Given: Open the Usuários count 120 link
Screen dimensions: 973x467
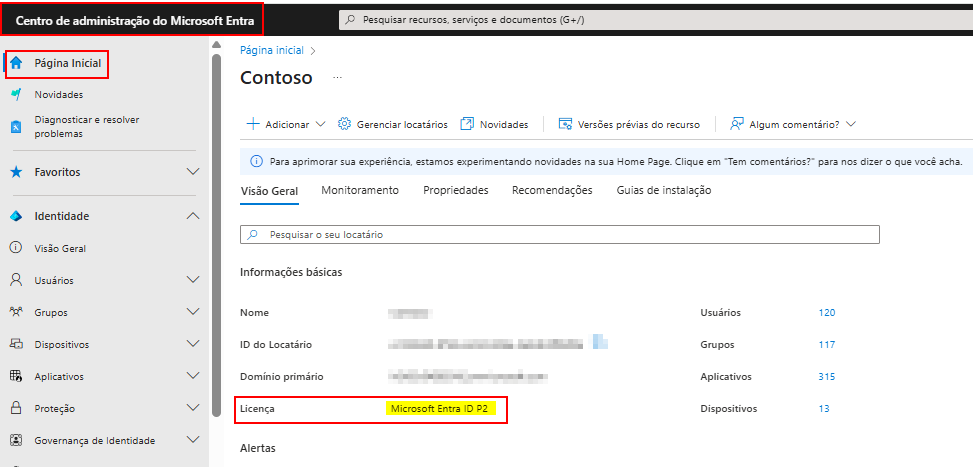Looking at the screenshot, I should coord(827,313).
